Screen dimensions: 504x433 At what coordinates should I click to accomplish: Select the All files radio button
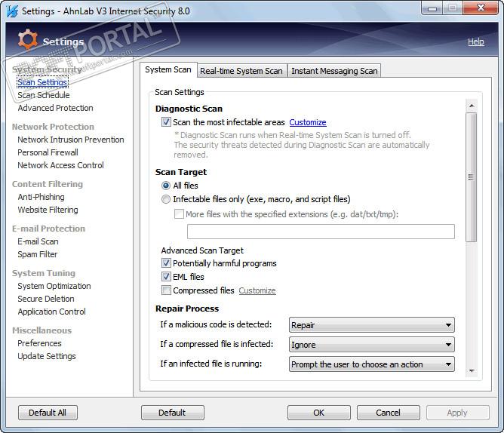tap(166, 186)
